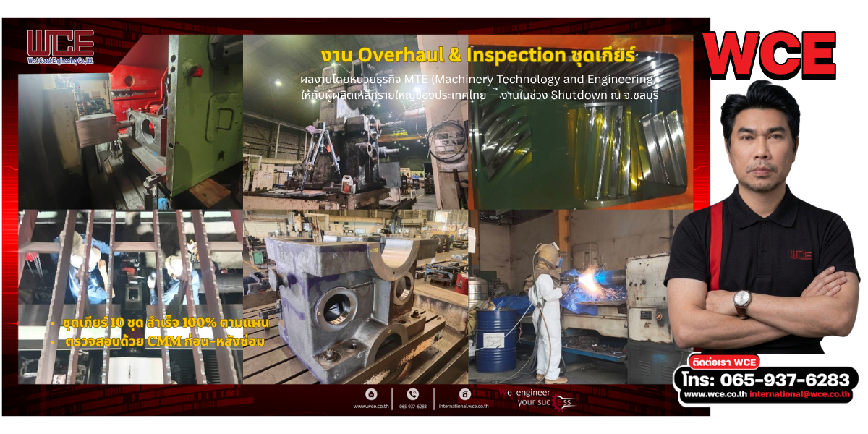Click the 'ชุดเกียร์ 10 ชุด สำเร็จ 100%' bullet text
This screenshot has width=868, height=434.
[x=137, y=322]
